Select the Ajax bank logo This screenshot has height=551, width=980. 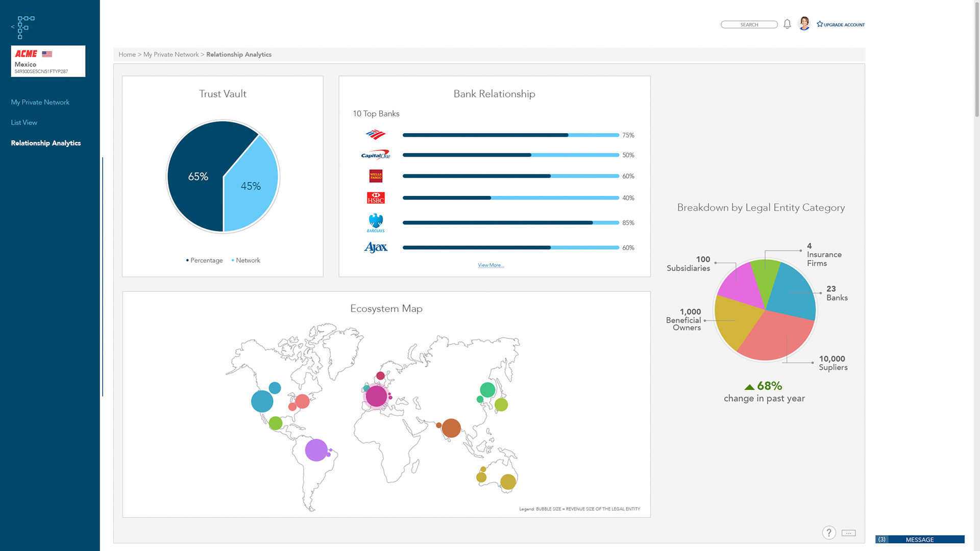376,247
